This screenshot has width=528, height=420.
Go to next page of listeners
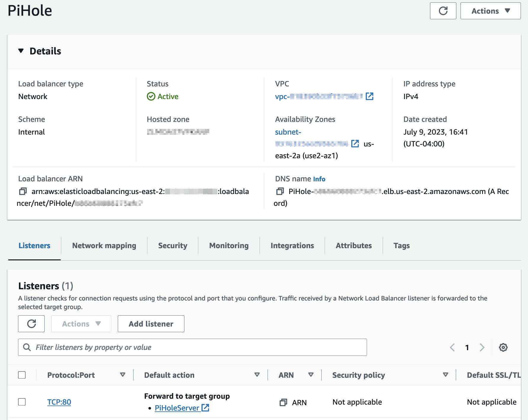tap(482, 347)
